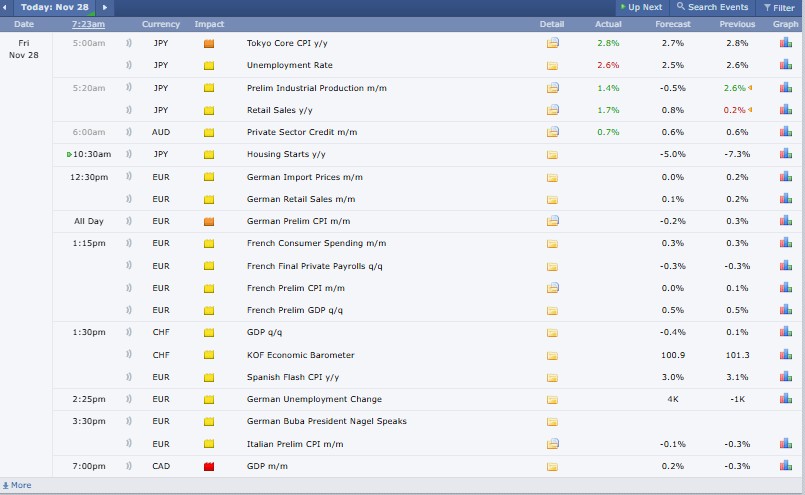This screenshot has width=805, height=495.
Task: Show graph for Canadian GDP m/m
Action: (785, 466)
